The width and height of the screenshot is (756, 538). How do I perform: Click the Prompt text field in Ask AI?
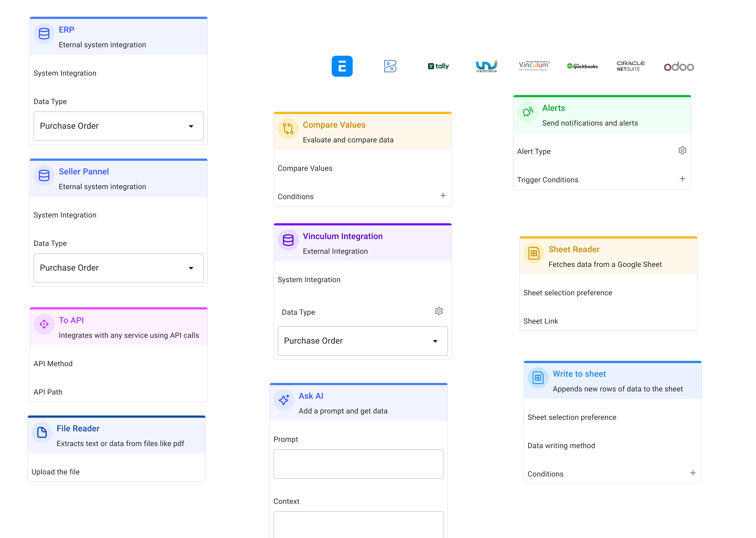[358, 464]
